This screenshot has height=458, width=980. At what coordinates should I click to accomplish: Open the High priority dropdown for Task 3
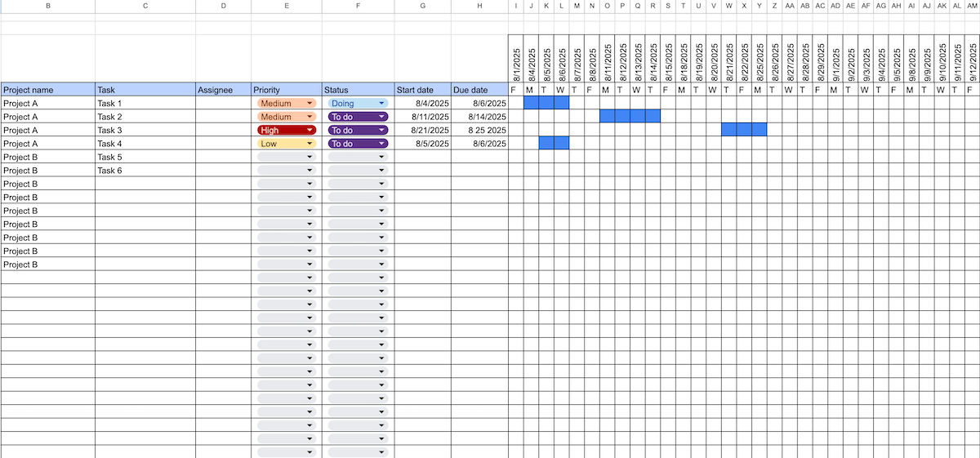pyautogui.click(x=310, y=131)
